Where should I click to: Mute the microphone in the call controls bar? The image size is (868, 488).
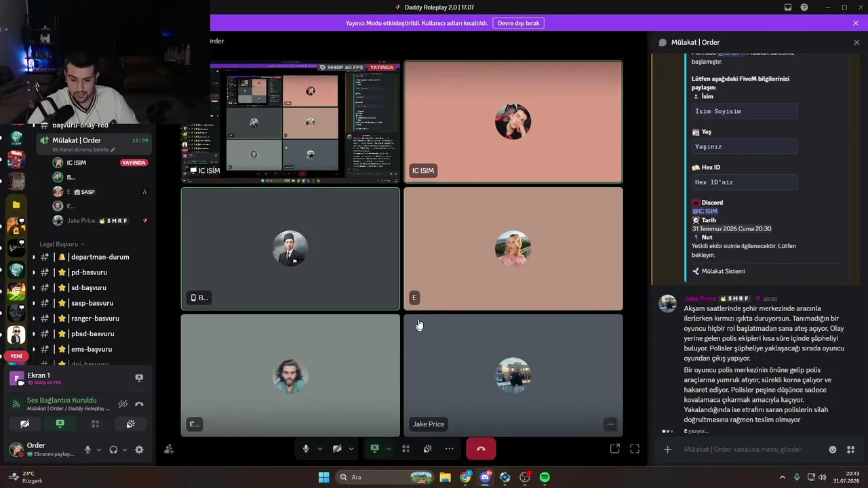click(x=306, y=449)
